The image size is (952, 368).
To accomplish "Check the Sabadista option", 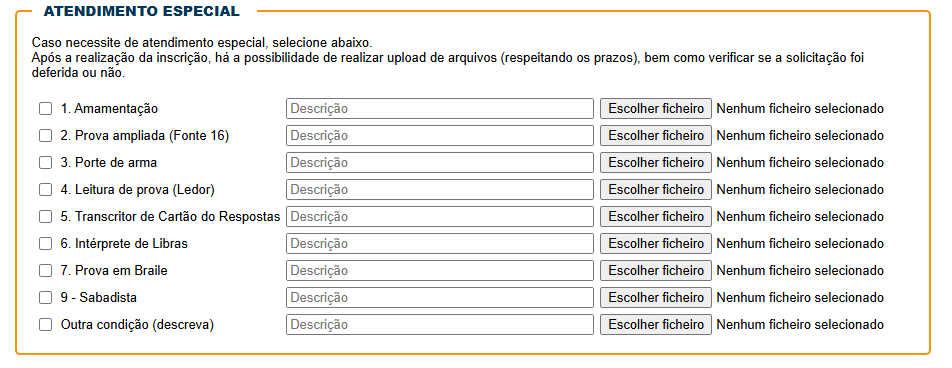I will tap(46, 298).
